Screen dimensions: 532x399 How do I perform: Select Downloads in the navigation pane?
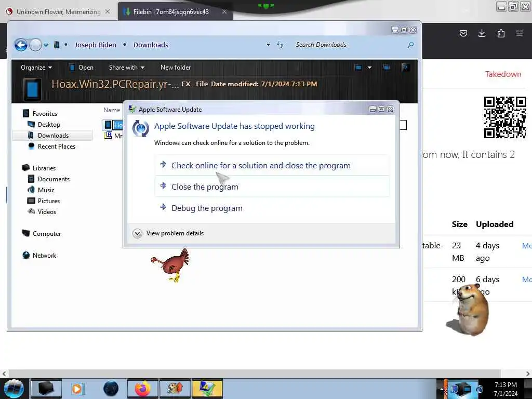tap(53, 136)
